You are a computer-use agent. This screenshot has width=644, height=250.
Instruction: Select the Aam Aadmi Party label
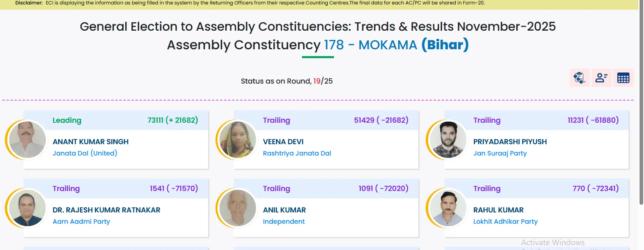coord(81,222)
